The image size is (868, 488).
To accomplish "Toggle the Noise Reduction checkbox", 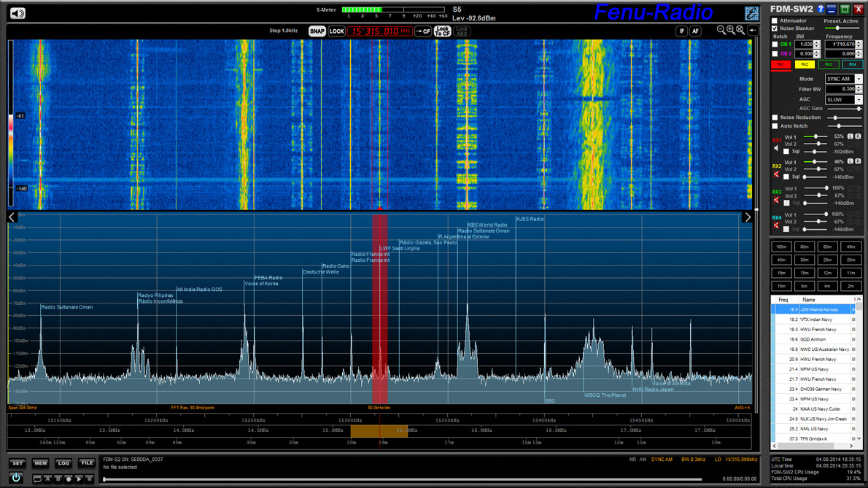I will click(x=776, y=116).
